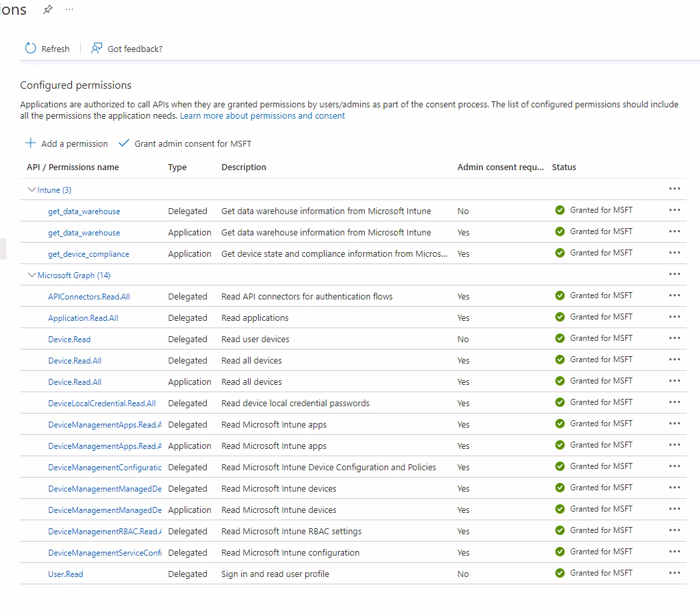The width and height of the screenshot is (700, 611).
Task: Click the Status column header
Action: click(x=564, y=167)
